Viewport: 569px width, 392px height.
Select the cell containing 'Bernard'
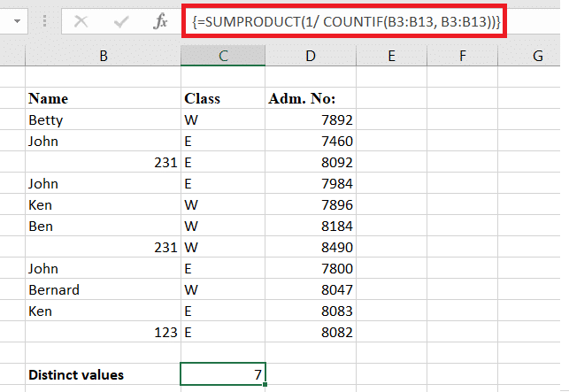104,290
